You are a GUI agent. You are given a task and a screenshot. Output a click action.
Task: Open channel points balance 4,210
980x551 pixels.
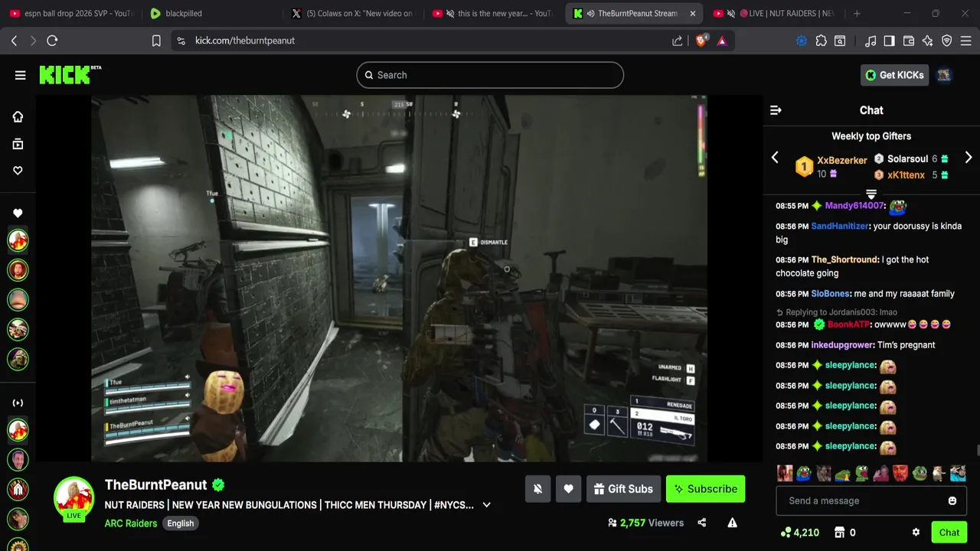[x=799, y=533]
